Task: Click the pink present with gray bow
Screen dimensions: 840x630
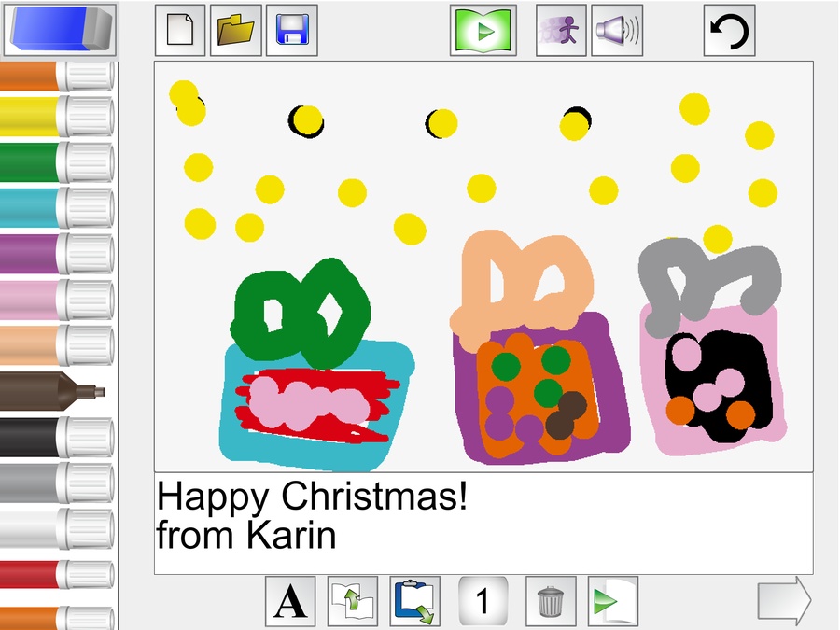Action: tap(712, 381)
